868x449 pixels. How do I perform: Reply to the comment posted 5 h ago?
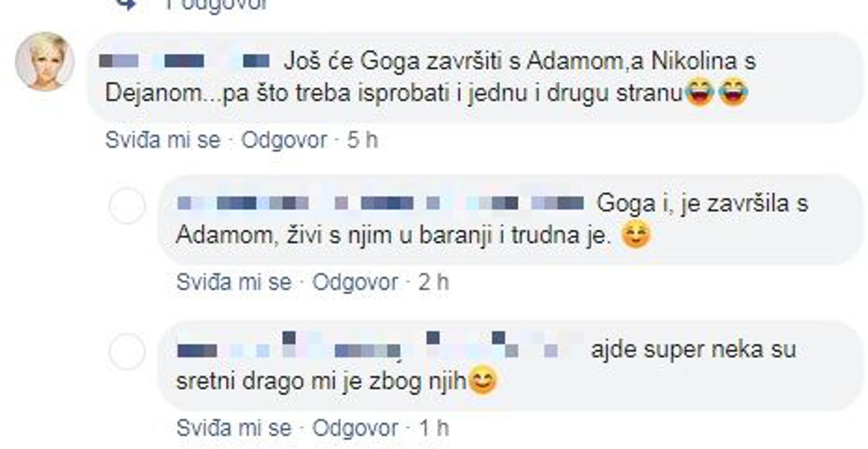pyautogui.click(x=284, y=140)
